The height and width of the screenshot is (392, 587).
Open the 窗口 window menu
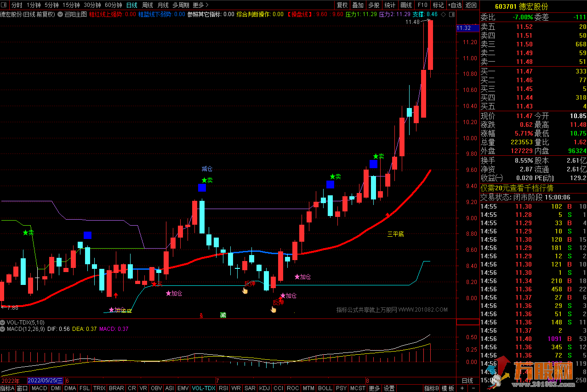point(23,388)
